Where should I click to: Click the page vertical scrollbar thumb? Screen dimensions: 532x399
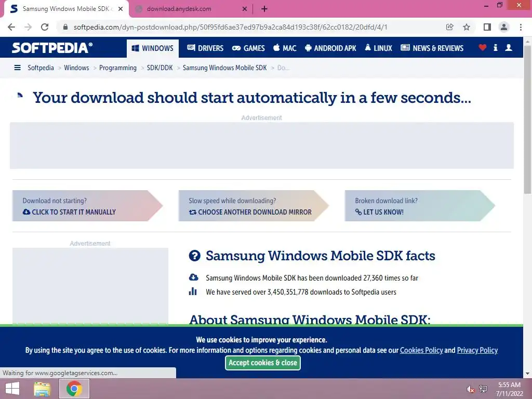coord(527,119)
